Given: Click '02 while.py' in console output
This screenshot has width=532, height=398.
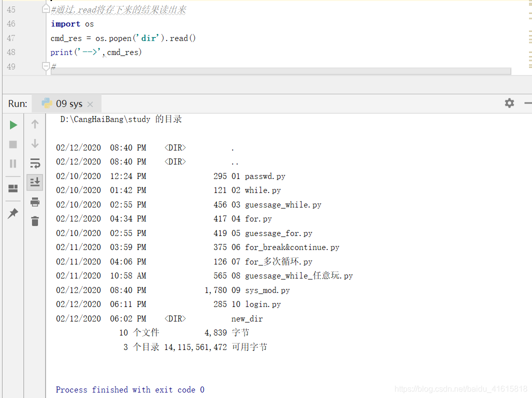Looking at the screenshot, I should (x=256, y=190).
